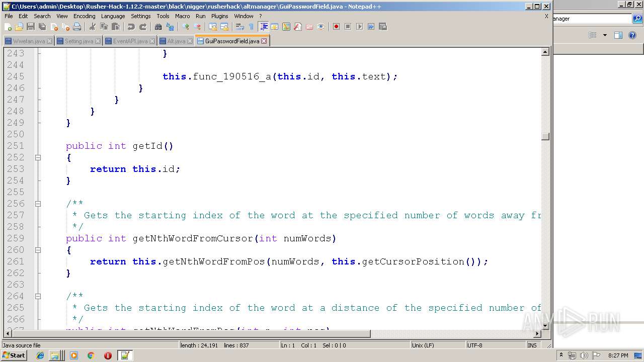
Task: Open the File menu
Action: (9, 16)
